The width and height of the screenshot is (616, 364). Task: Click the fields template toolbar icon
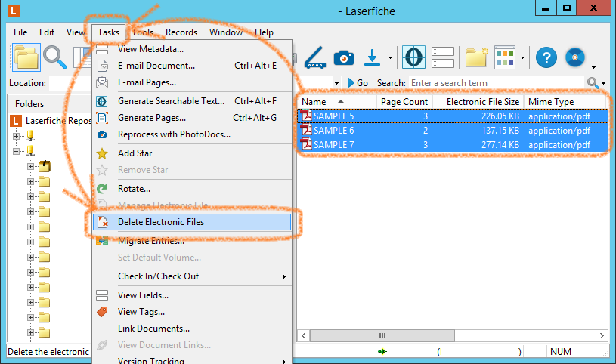click(443, 57)
